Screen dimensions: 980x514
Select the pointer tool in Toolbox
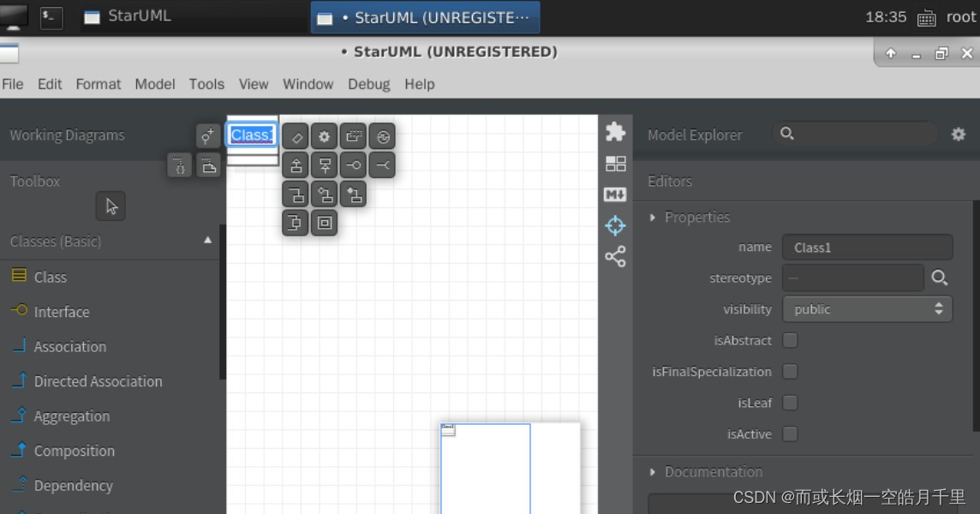pos(111,206)
